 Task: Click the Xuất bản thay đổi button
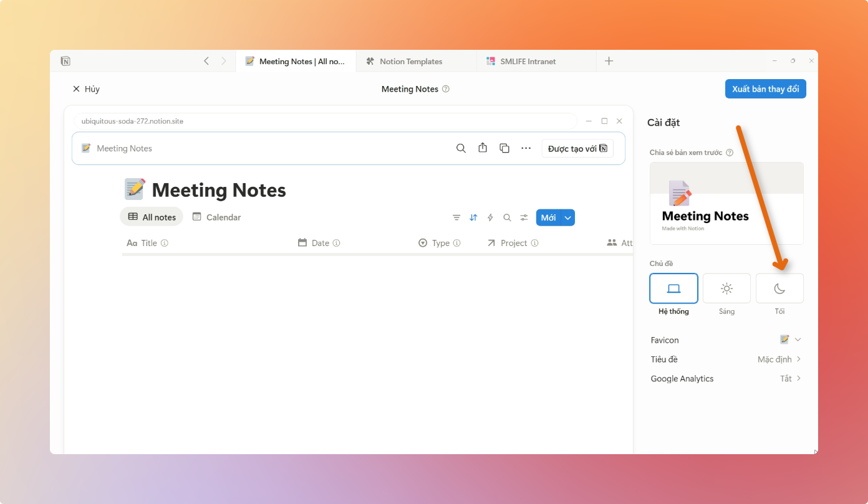765,89
